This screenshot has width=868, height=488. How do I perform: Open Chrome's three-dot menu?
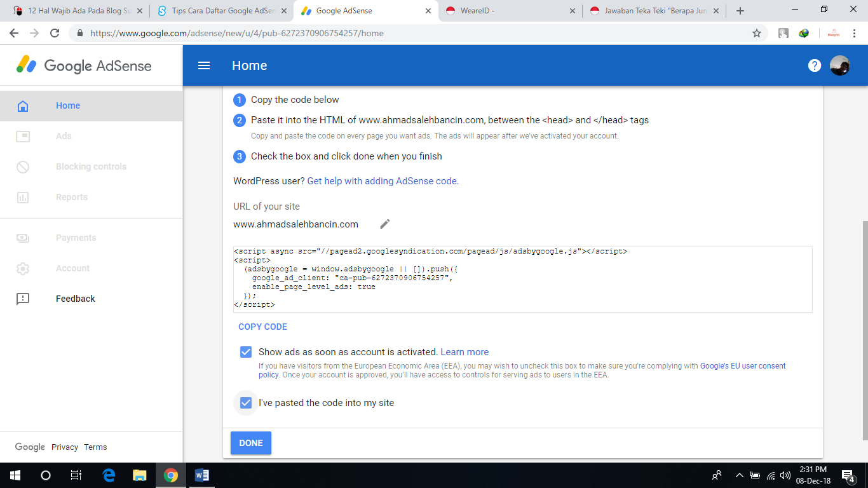(854, 33)
